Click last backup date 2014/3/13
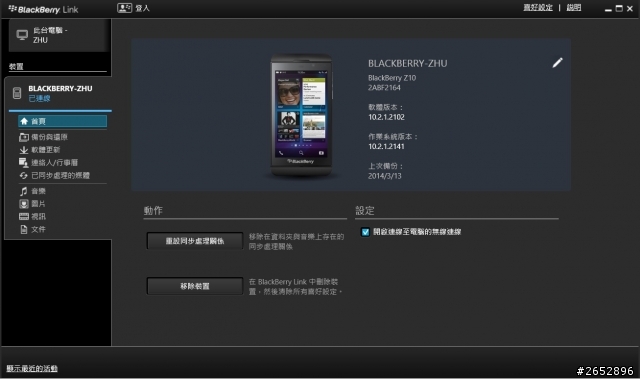This screenshot has width=640, height=379. (x=384, y=176)
